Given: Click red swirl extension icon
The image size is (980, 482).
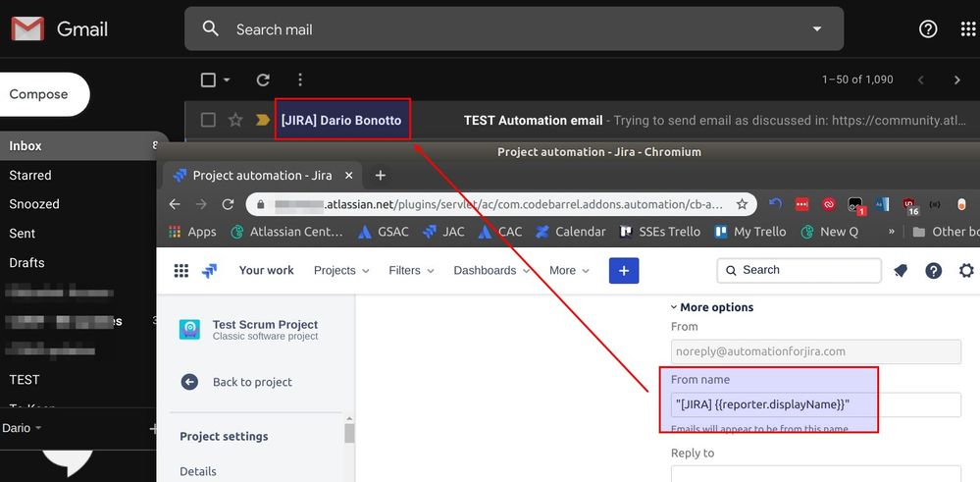Looking at the screenshot, I should (829, 204).
